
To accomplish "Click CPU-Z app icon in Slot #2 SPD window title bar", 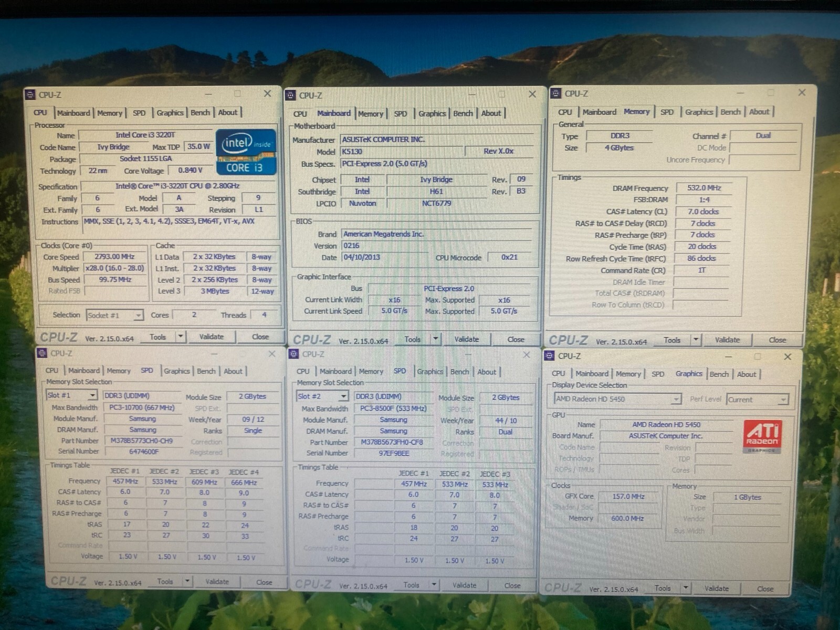I will coord(294,354).
